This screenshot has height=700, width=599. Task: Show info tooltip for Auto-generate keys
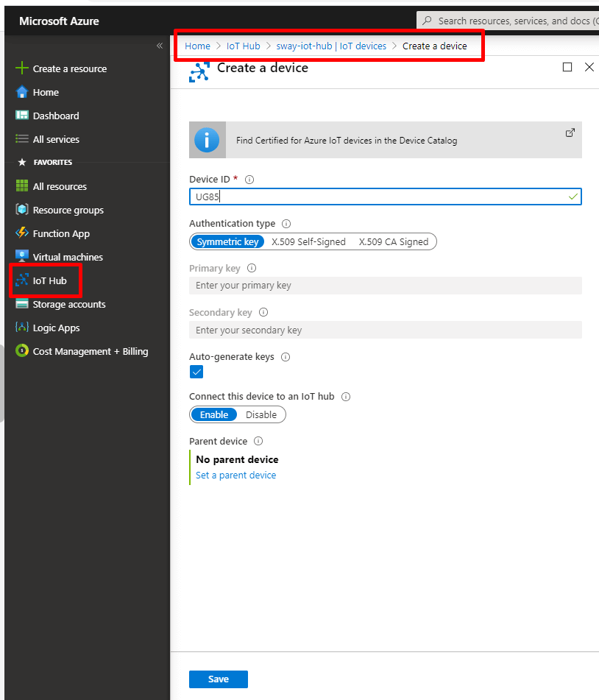[x=286, y=357]
